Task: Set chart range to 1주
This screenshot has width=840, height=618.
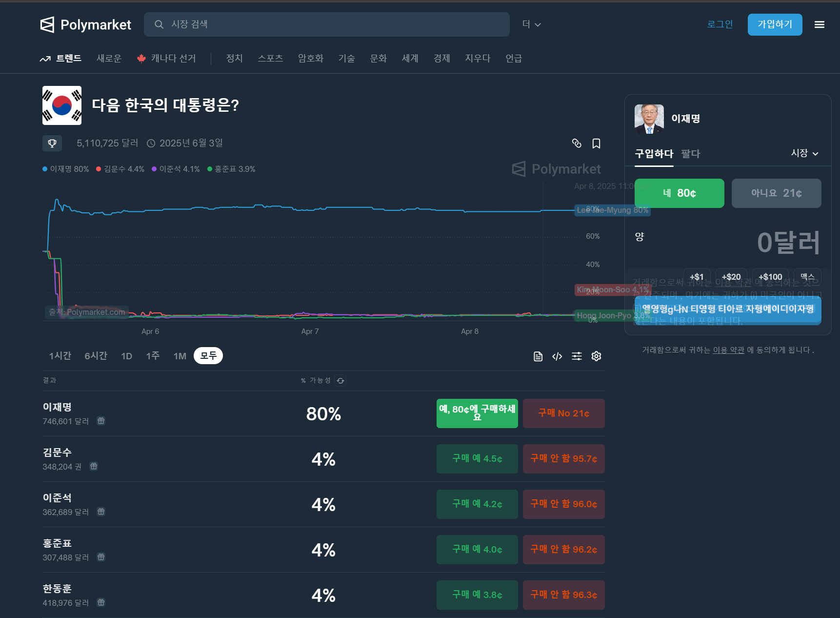Action: 153,356
